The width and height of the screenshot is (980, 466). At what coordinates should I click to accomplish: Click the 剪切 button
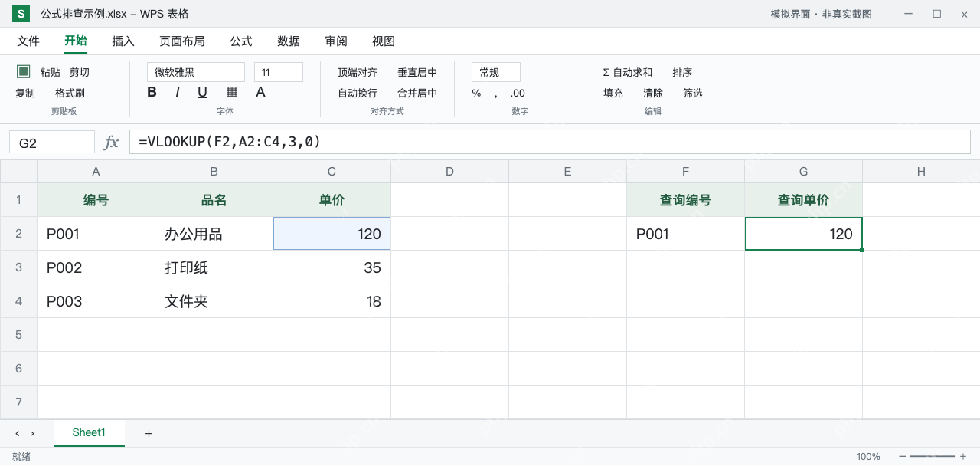[80, 72]
